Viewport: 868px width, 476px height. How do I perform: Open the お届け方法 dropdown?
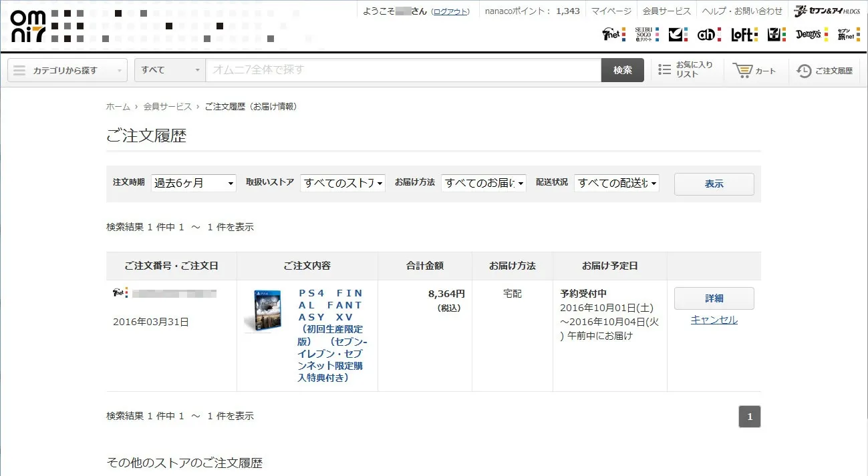pyautogui.click(x=484, y=183)
